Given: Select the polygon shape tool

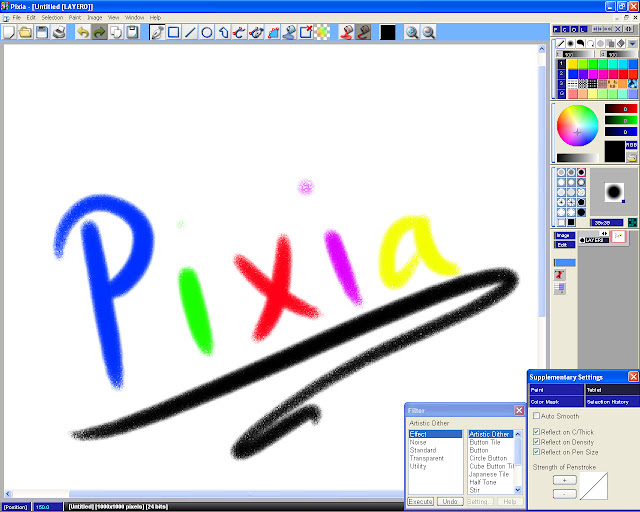Looking at the screenshot, I should (223, 32).
